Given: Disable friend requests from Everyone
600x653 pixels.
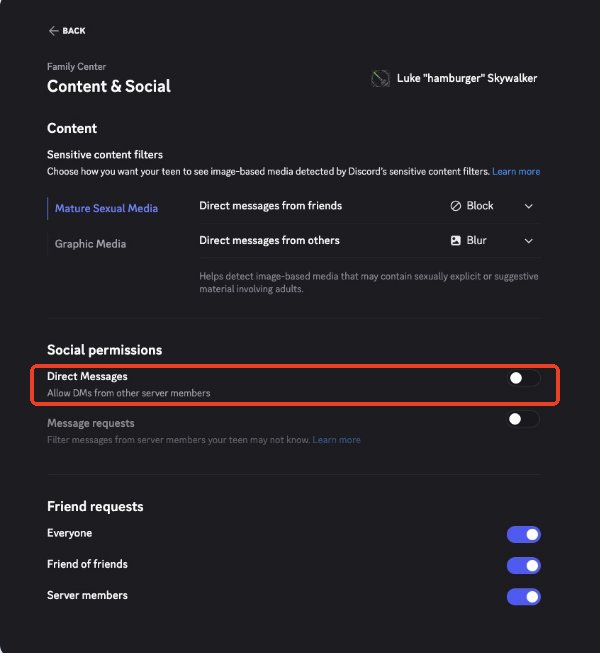Looking at the screenshot, I should click(524, 535).
